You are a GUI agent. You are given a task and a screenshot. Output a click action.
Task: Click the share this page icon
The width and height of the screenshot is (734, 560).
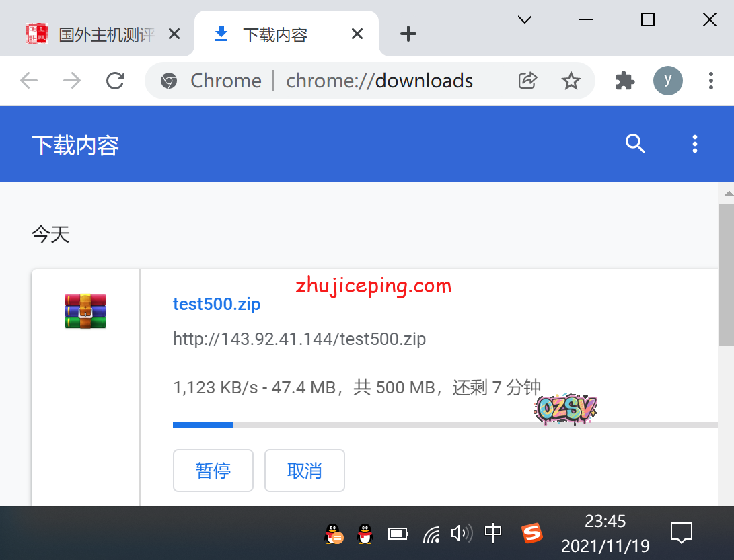coord(527,81)
